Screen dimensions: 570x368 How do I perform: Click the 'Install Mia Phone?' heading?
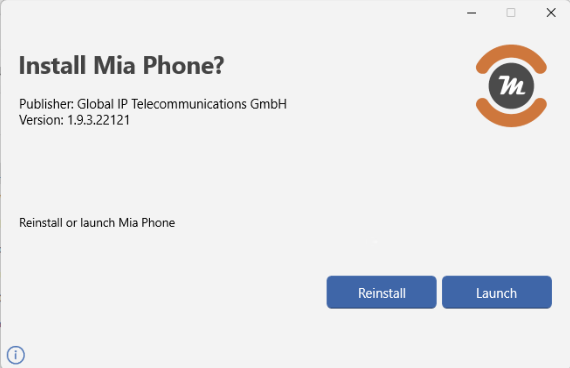click(x=121, y=65)
